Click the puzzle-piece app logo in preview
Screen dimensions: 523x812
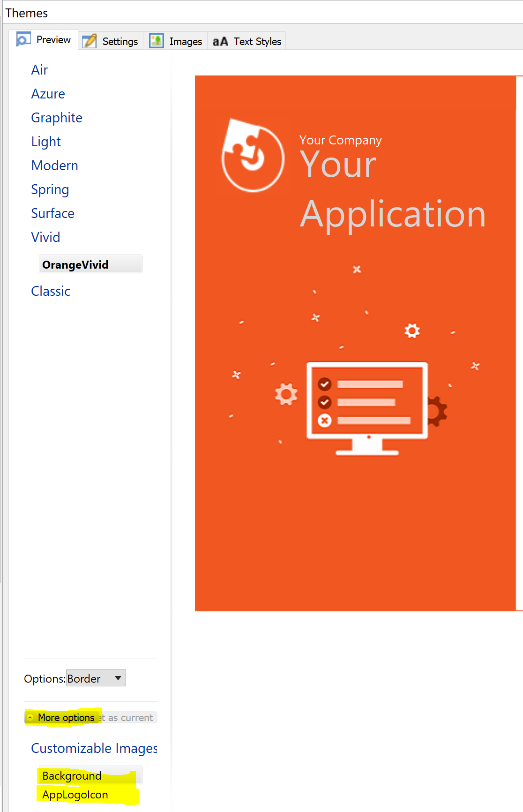coord(253,156)
